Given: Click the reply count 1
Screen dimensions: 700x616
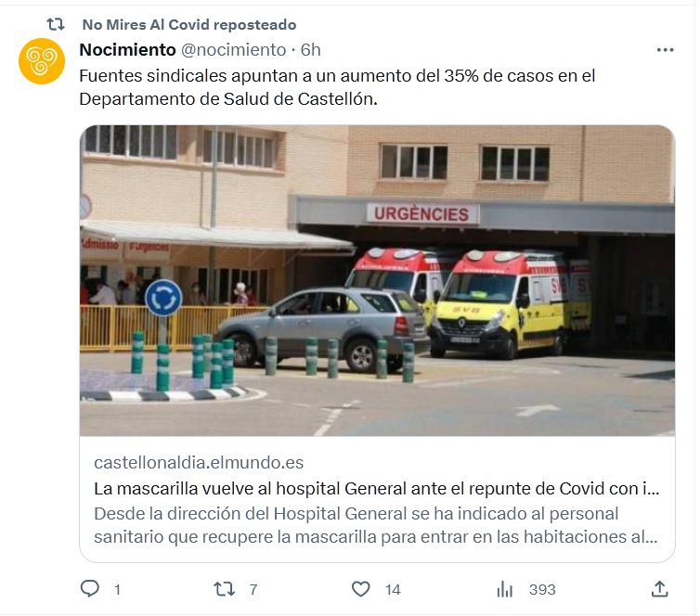Looking at the screenshot, I should (117, 590).
